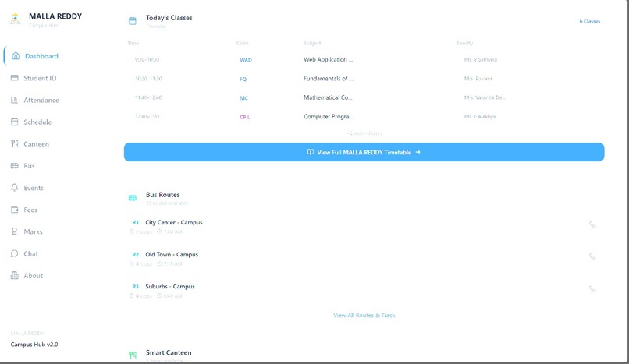Click the clock icon beside 7:00 AM
The image size is (629, 364).
coord(159,231)
